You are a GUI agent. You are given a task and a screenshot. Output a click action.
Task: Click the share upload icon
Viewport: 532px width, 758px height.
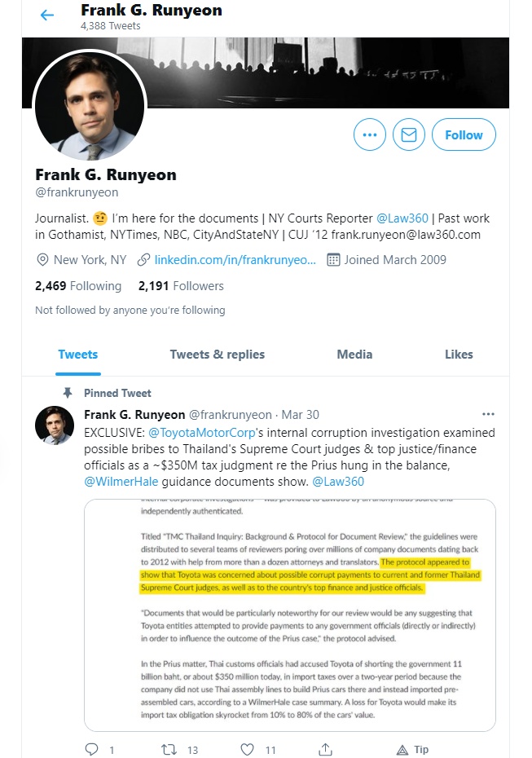[x=325, y=749]
